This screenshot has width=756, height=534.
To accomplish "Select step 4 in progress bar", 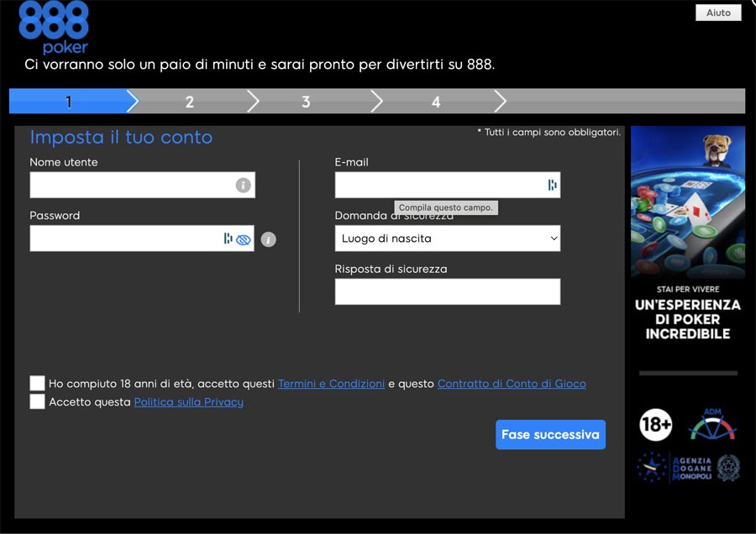I will [x=436, y=102].
